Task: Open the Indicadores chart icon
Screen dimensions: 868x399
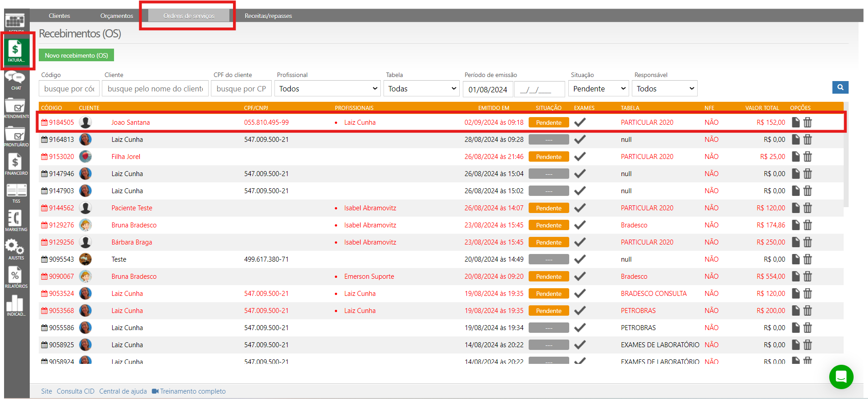Action: coord(16,306)
